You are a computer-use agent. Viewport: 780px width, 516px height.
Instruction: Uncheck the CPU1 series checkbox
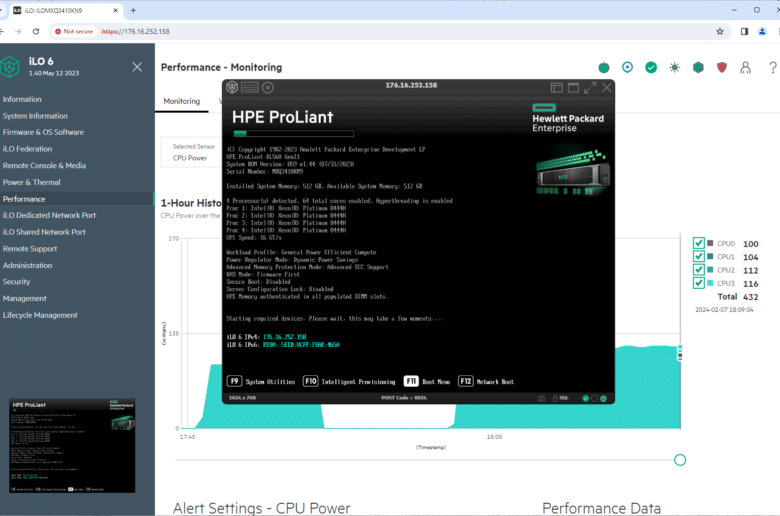click(698, 256)
